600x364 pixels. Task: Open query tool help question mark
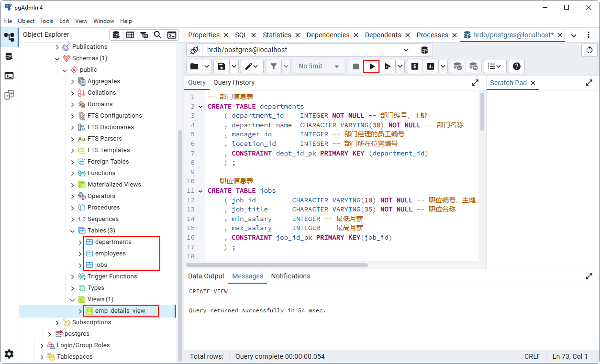517,66
